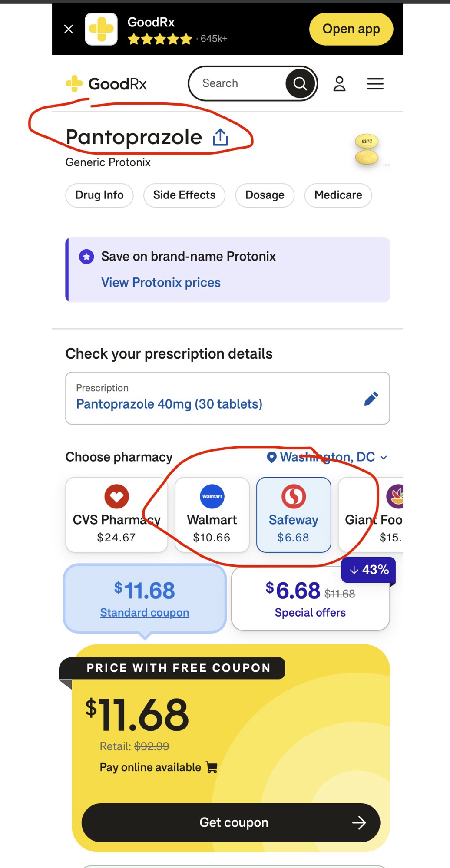Viewport: 450px width, 868px height.
Task: Open the Side Effects tab
Action: point(184,195)
